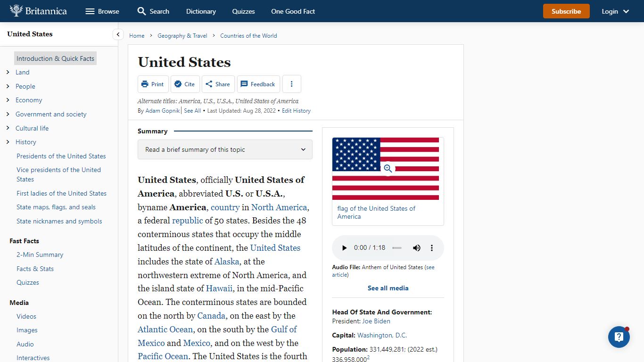Open Audio under Media
644x362 pixels.
coord(25,344)
